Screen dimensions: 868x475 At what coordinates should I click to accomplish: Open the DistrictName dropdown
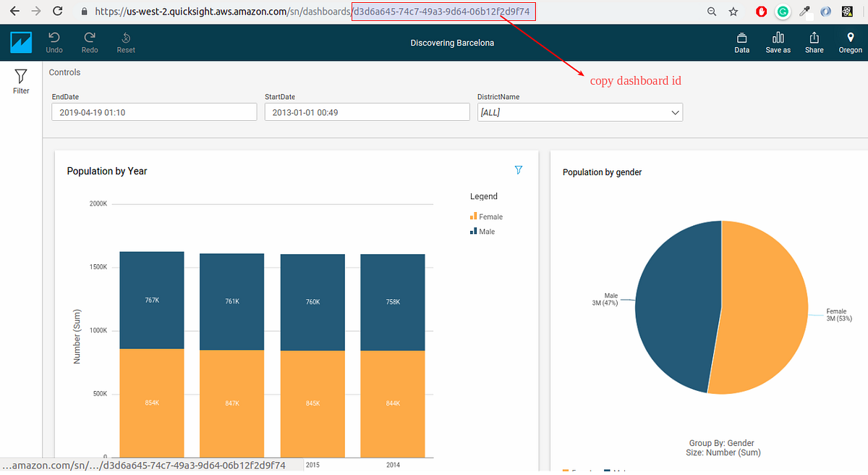(579, 112)
